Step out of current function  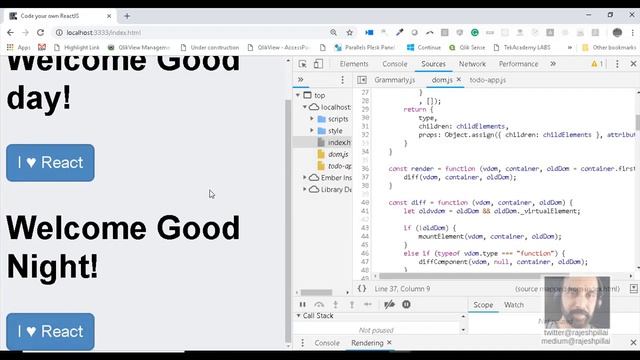352,304
